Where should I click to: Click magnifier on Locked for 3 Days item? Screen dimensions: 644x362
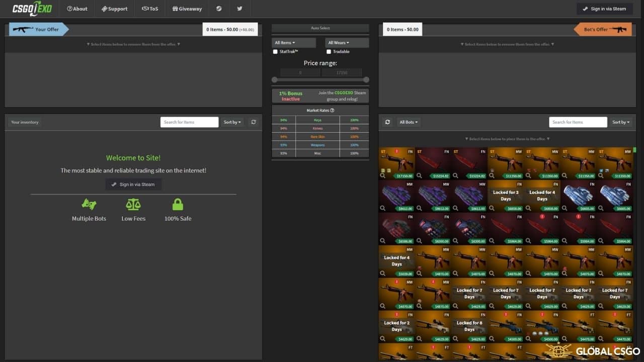click(x=493, y=209)
